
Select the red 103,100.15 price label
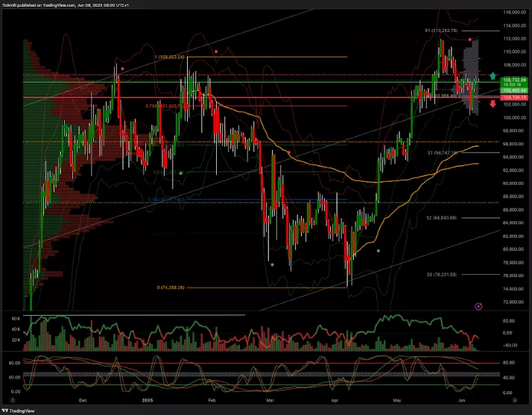[515, 98]
